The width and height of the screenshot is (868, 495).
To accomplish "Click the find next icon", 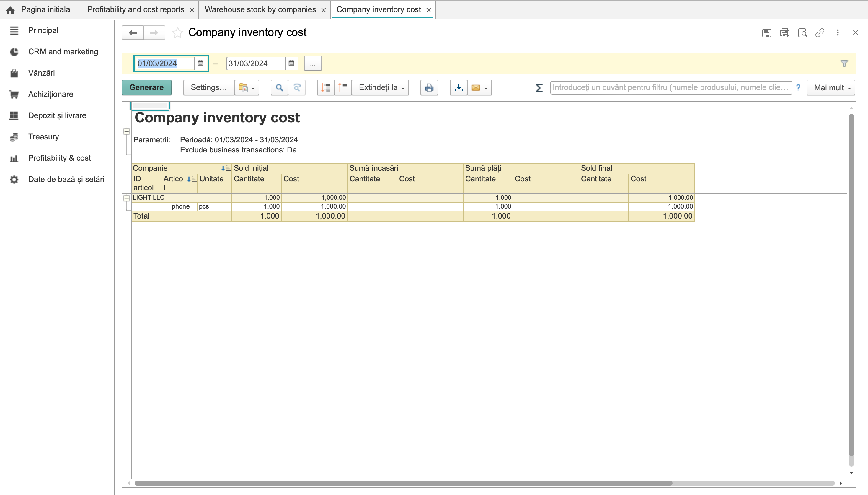I will click(x=297, y=87).
